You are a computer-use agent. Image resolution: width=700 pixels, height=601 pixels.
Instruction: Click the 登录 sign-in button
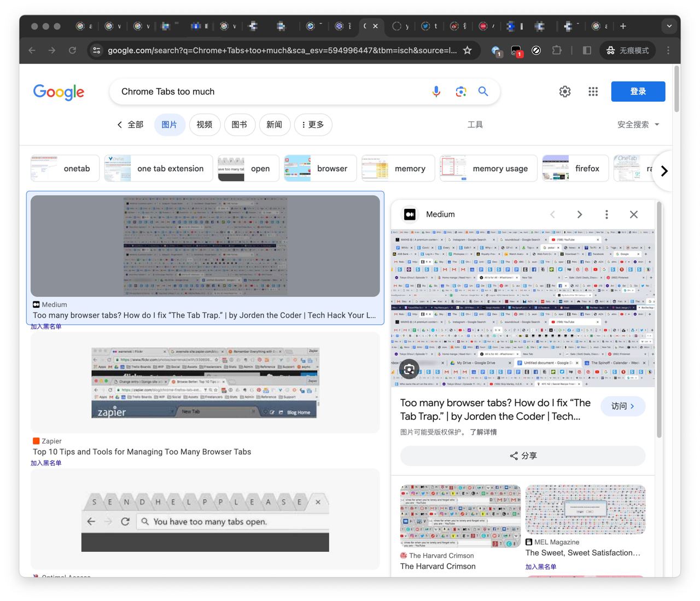pos(638,91)
